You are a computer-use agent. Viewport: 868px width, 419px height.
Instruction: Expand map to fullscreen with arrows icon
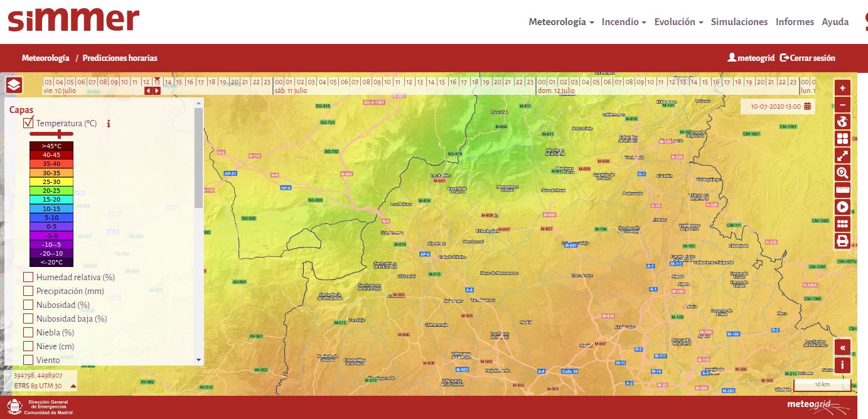[x=842, y=156]
